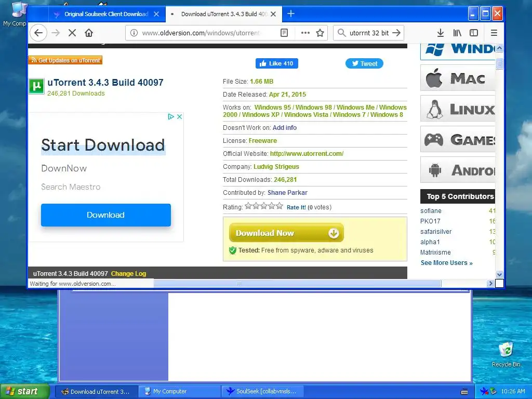Open the Firefox hamburger menu
The height and width of the screenshot is (399, 532).
coord(494,33)
